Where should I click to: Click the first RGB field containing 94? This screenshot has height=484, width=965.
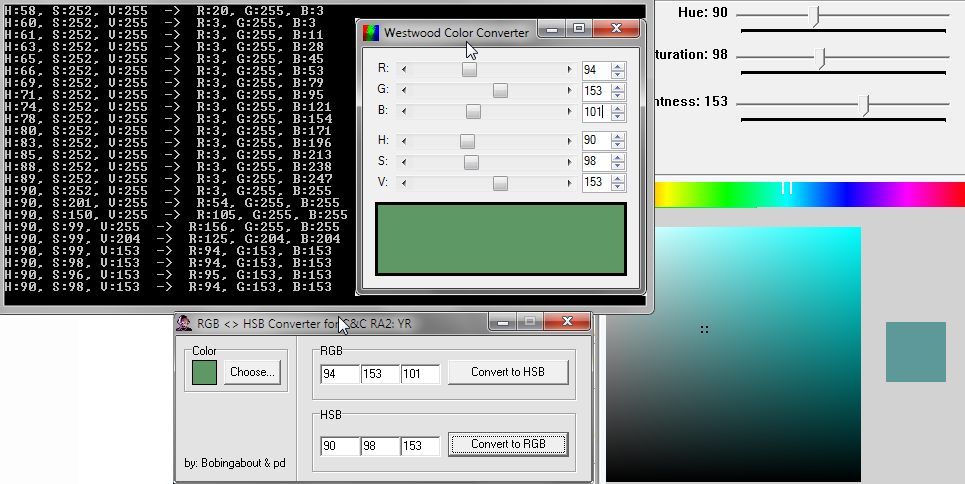tap(339, 374)
